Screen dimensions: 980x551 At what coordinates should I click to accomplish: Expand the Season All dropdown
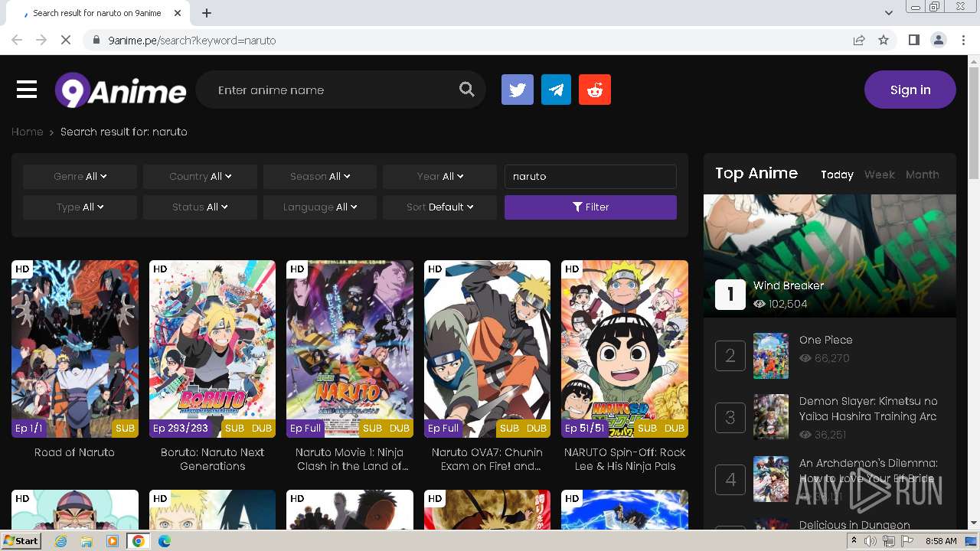point(320,176)
